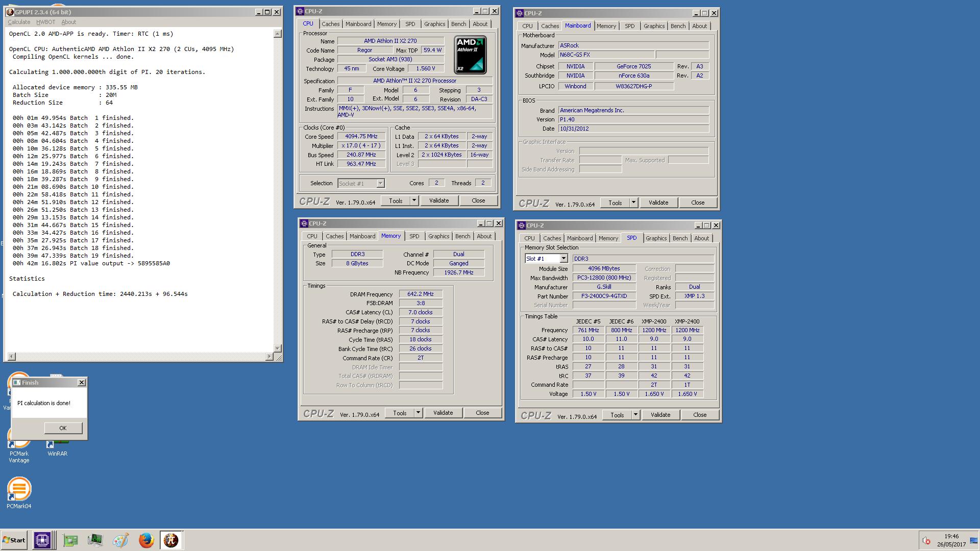Open the Start menu
980x551 pixels.
click(14, 540)
